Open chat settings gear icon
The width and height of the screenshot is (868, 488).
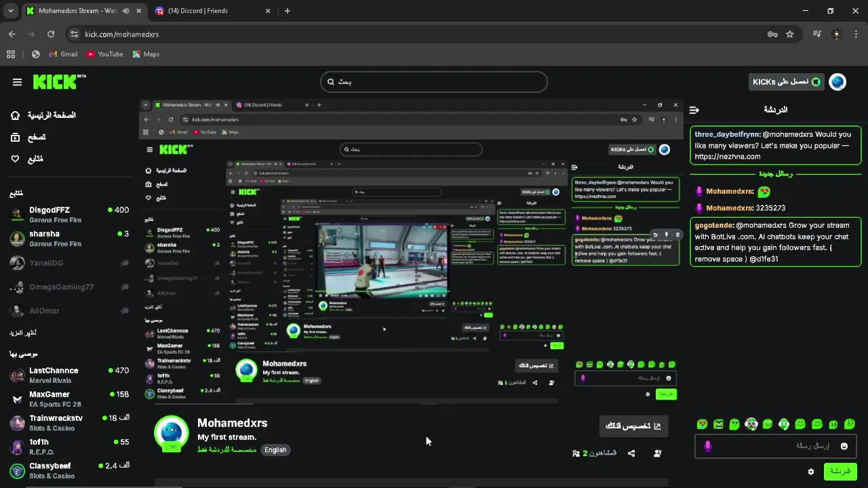[x=811, y=472]
